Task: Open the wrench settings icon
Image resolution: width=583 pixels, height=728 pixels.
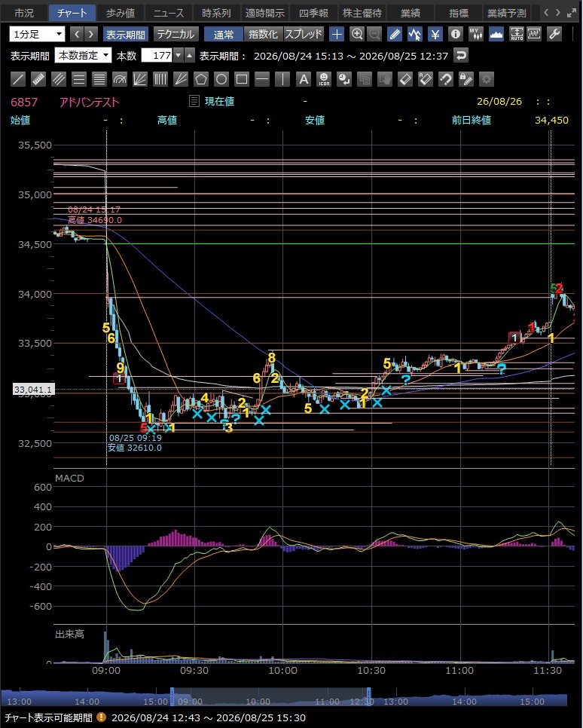Action: click(x=554, y=34)
